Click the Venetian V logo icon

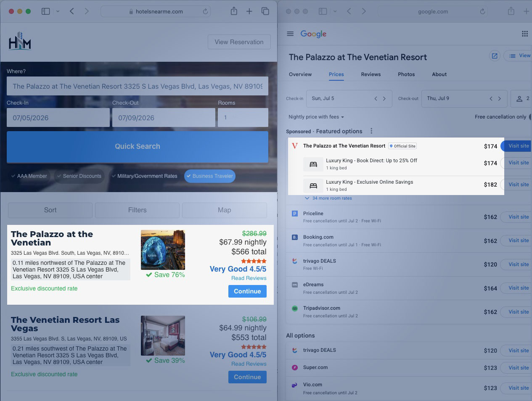coord(295,146)
